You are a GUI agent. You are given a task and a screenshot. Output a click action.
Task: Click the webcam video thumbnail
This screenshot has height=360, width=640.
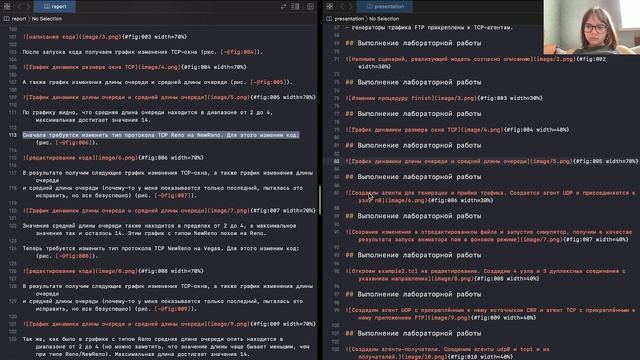[592, 27]
